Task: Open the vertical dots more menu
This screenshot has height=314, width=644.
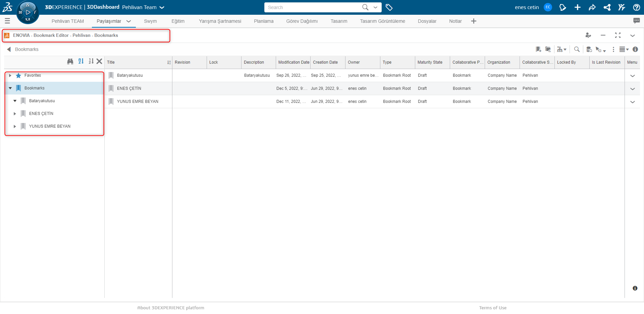Action: pos(613,49)
